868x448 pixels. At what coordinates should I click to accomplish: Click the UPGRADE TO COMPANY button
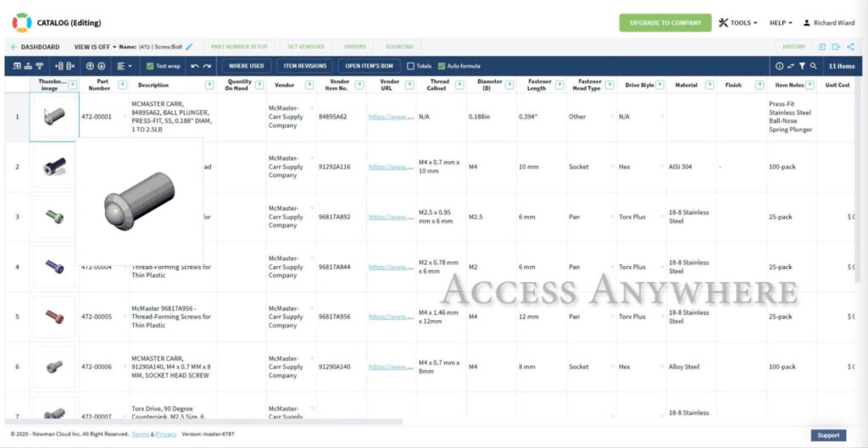pyautogui.click(x=665, y=23)
